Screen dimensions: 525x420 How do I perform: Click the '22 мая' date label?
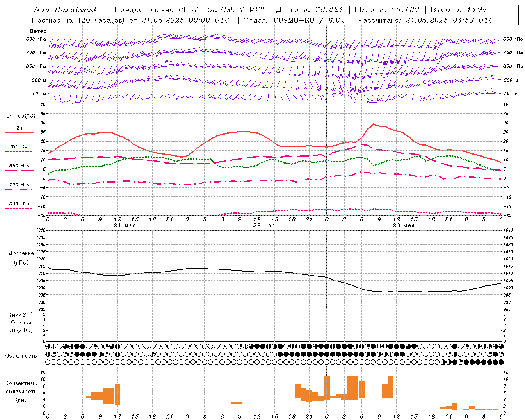(x=264, y=226)
